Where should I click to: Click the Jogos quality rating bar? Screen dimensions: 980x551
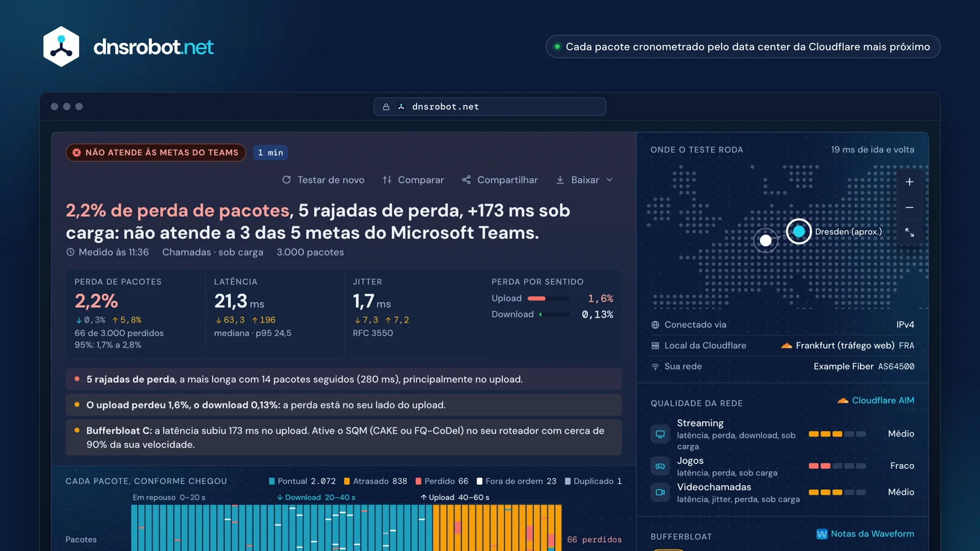pyautogui.click(x=837, y=466)
